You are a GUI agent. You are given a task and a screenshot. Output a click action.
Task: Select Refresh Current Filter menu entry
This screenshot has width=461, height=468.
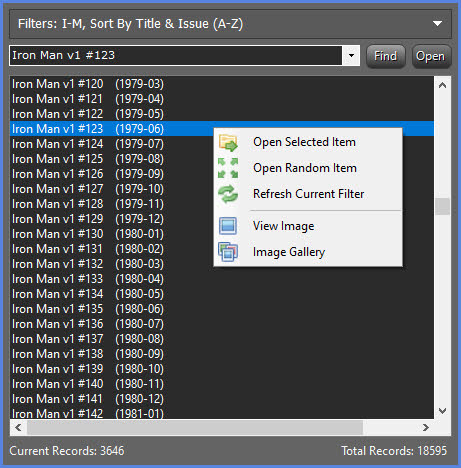coord(308,194)
